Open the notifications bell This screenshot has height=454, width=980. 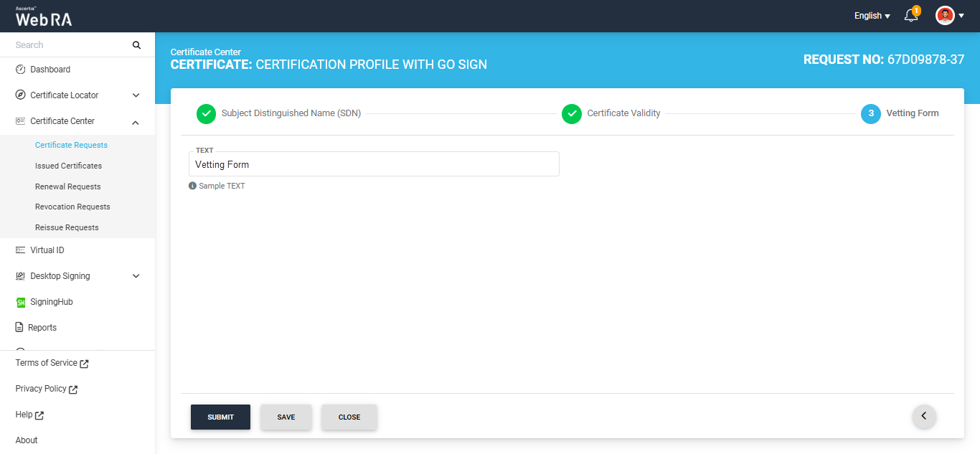pos(911,16)
